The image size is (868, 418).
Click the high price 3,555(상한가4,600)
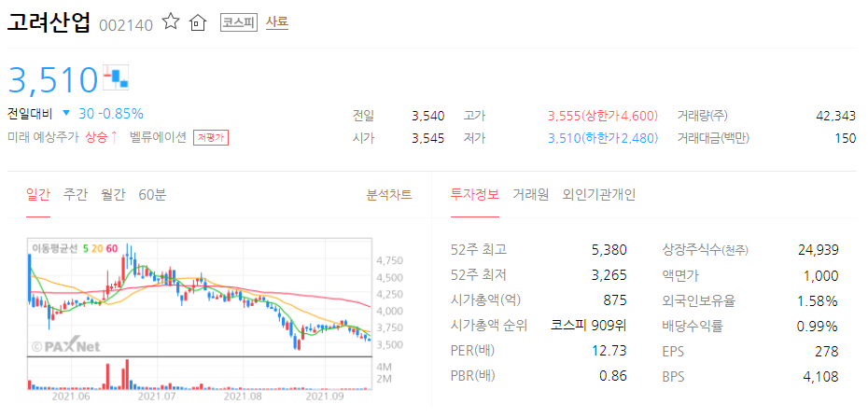coord(603,117)
